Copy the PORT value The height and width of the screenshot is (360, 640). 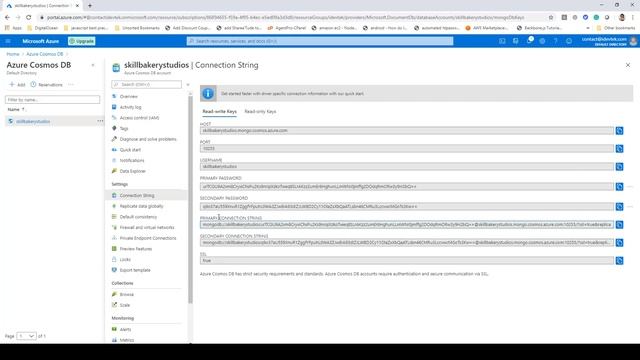tap(619, 149)
